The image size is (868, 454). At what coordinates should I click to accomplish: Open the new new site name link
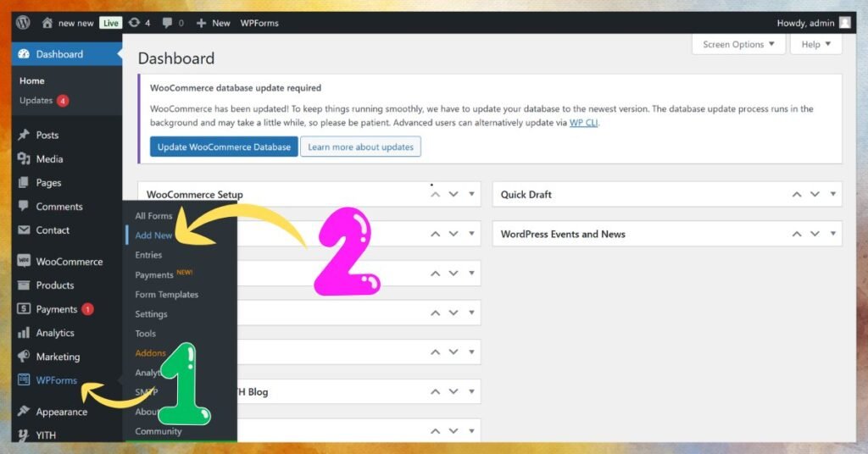tap(75, 23)
